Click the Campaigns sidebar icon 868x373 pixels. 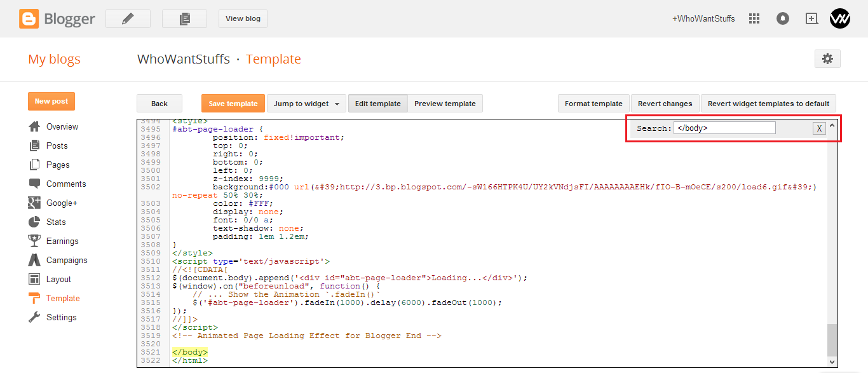(x=34, y=260)
